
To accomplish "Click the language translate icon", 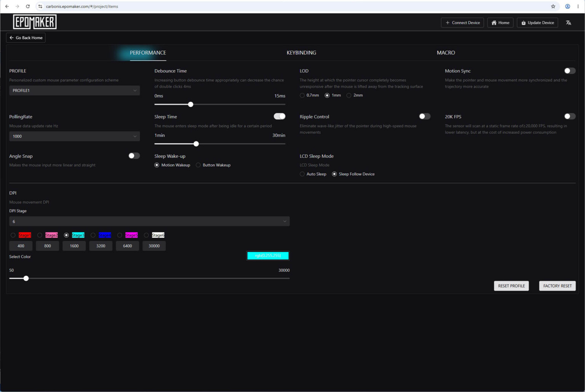I will pos(568,23).
